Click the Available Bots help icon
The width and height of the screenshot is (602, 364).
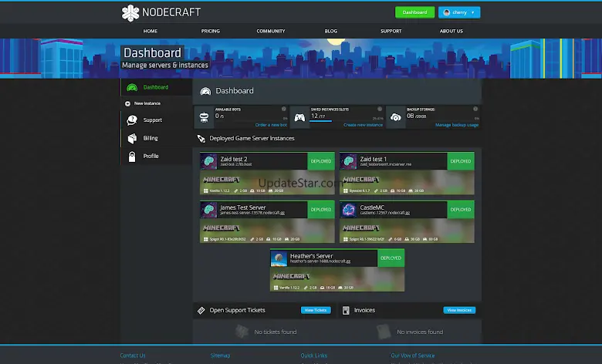click(x=284, y=109)
